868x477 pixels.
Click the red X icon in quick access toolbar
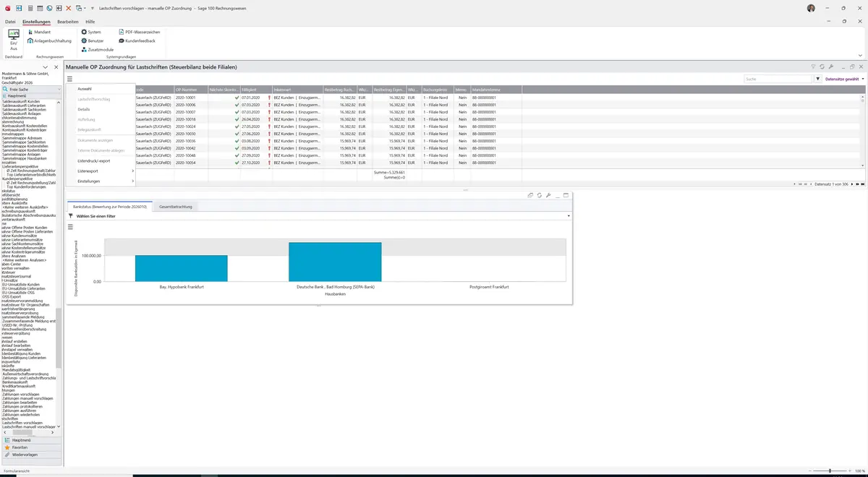pos(68,8)
